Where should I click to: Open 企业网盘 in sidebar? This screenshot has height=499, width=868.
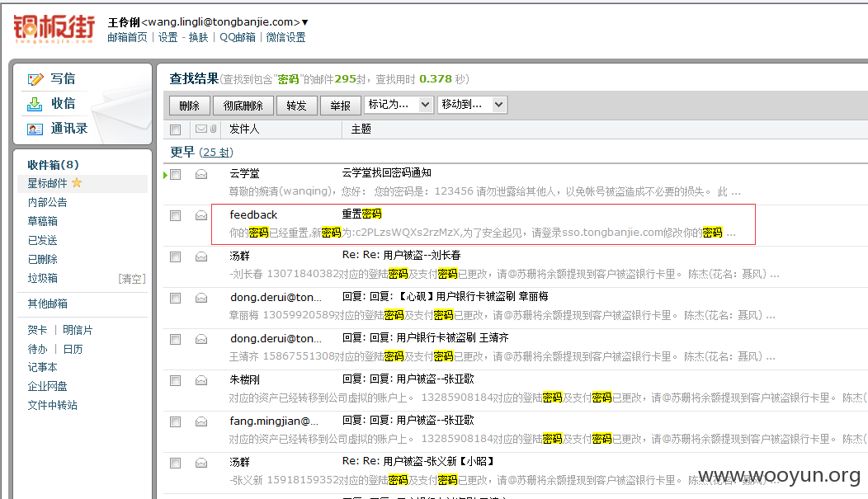click(x=48, y=386)
